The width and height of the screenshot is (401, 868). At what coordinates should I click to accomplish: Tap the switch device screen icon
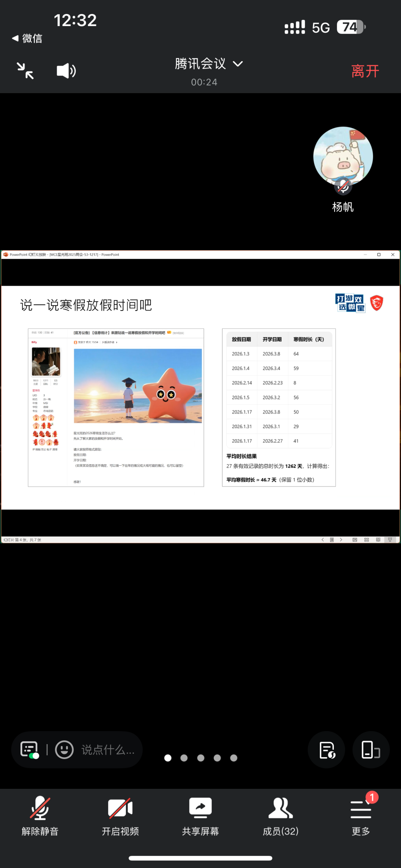click(x=371, y=750)
